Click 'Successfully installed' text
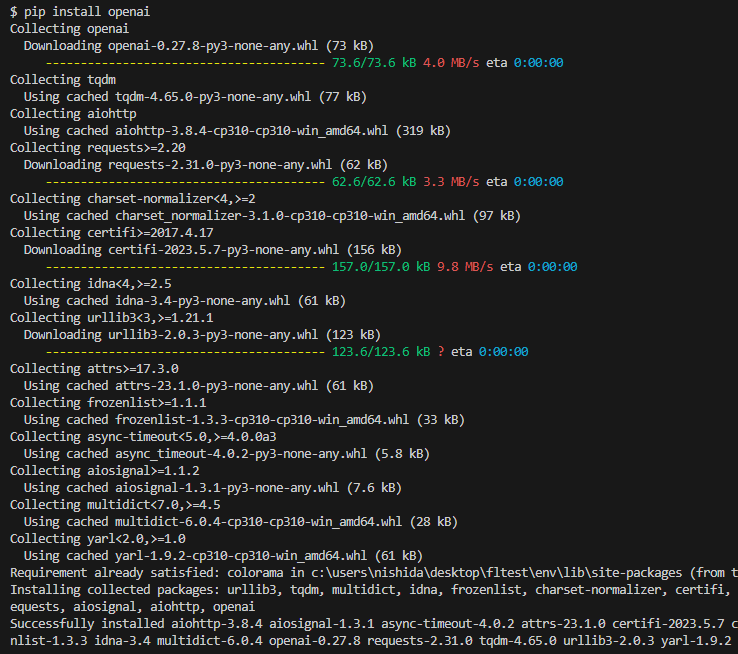Image resolution: width=738 pixels, height=654 pixels. (x=87, y=623)
